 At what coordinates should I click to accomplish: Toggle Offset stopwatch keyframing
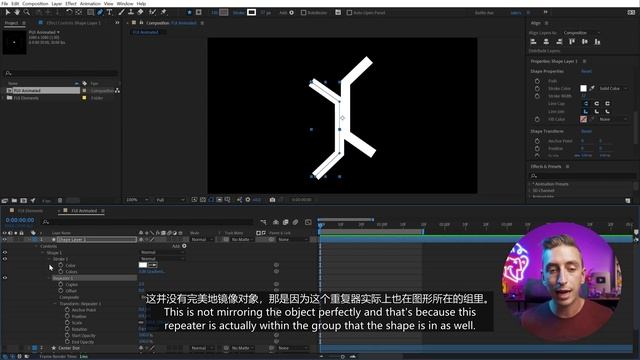click(x=61, y=291)
